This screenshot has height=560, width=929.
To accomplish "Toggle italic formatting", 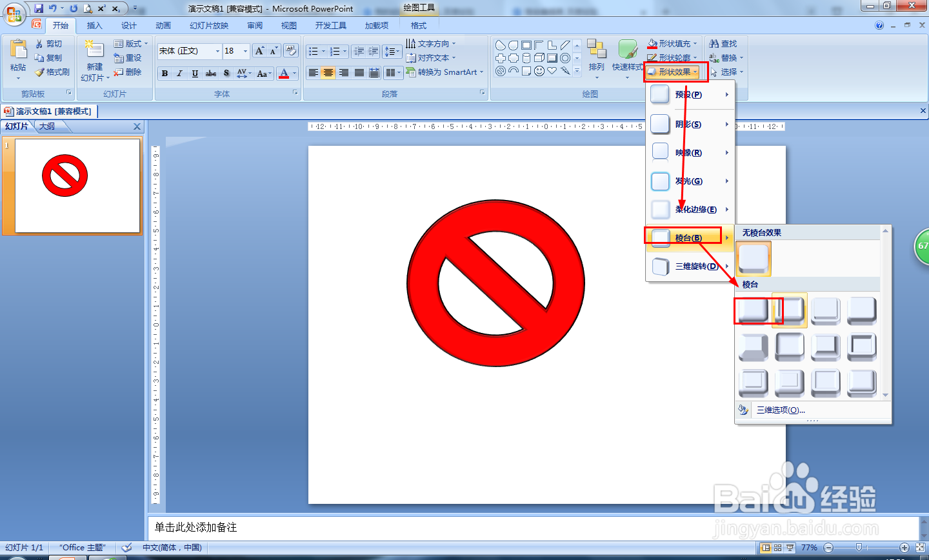I will (180, 74).
